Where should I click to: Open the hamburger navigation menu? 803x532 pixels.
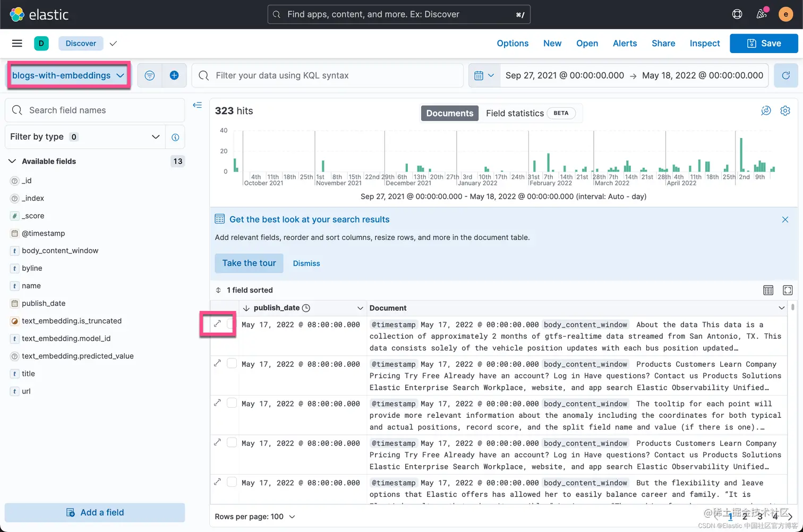click(x=17, y=44)
